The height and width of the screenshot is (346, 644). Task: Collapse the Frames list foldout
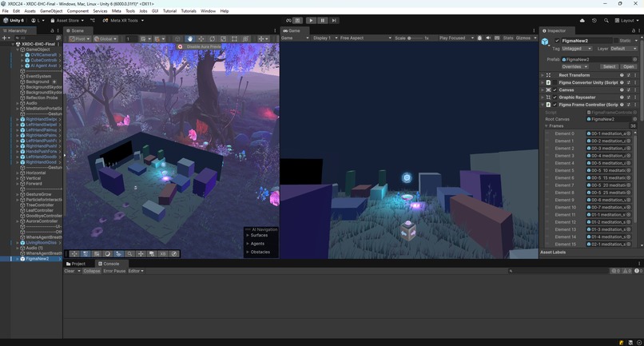547,126
